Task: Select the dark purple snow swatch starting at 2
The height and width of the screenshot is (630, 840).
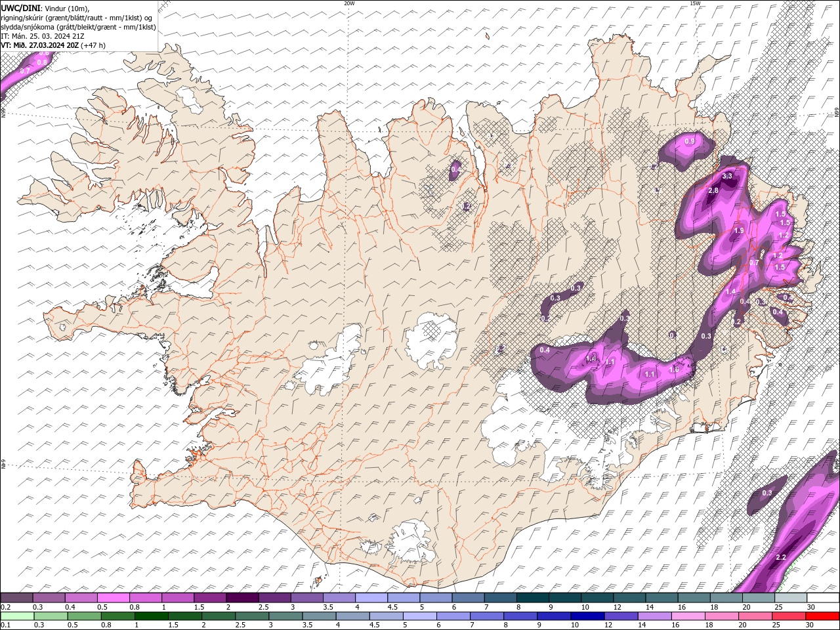Action: click(241, 597)
